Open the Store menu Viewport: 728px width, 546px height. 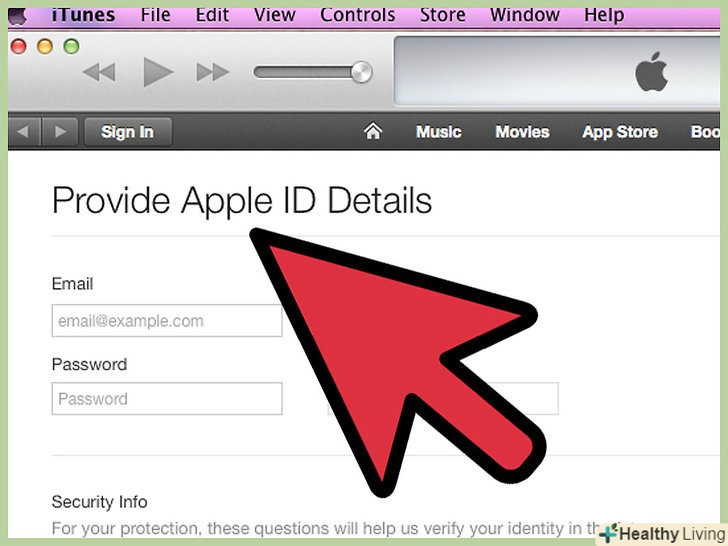[x=442, y=15]
